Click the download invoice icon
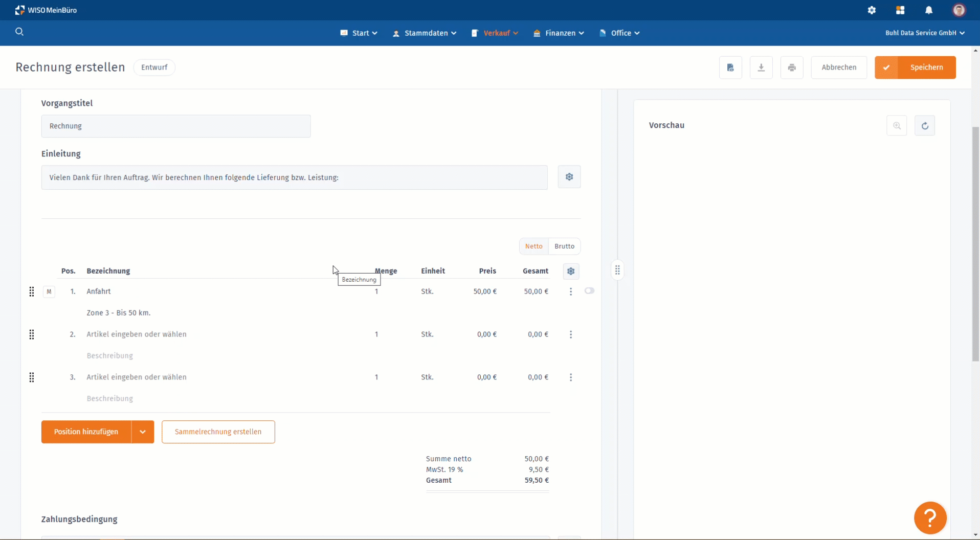 pyautogui.click(x=761, y=67)
